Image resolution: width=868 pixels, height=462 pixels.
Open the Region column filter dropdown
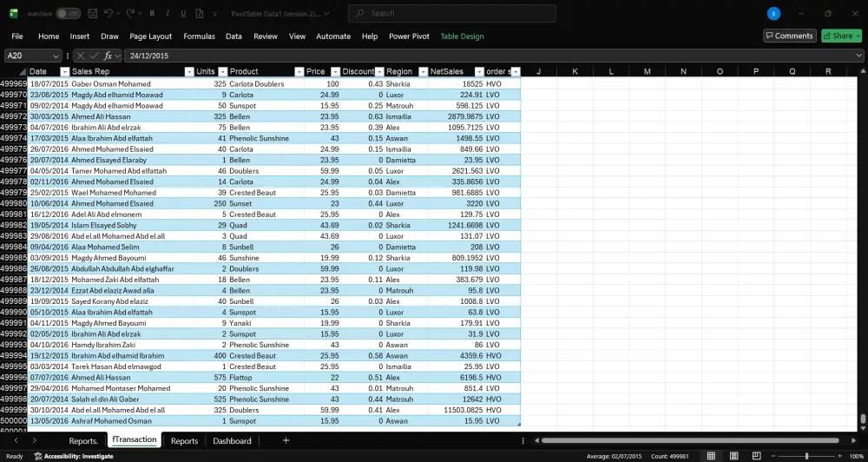(423, 71)
